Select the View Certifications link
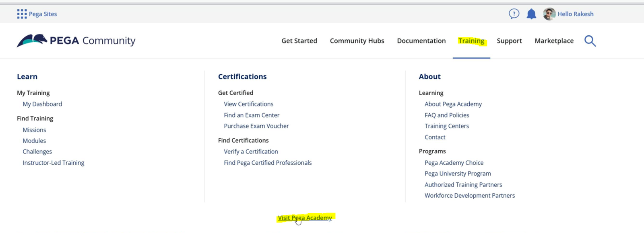644x233 pixels. (x=248, y=104)
